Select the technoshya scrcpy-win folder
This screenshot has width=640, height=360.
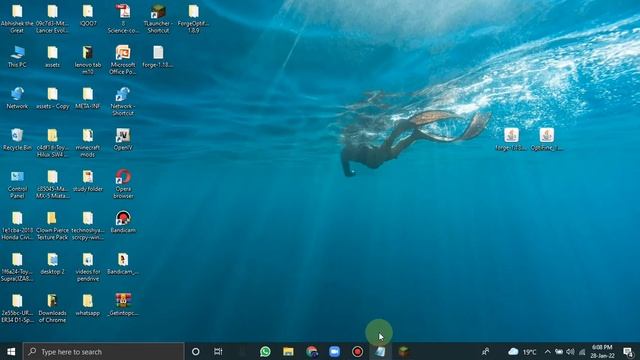click(88, 225)
